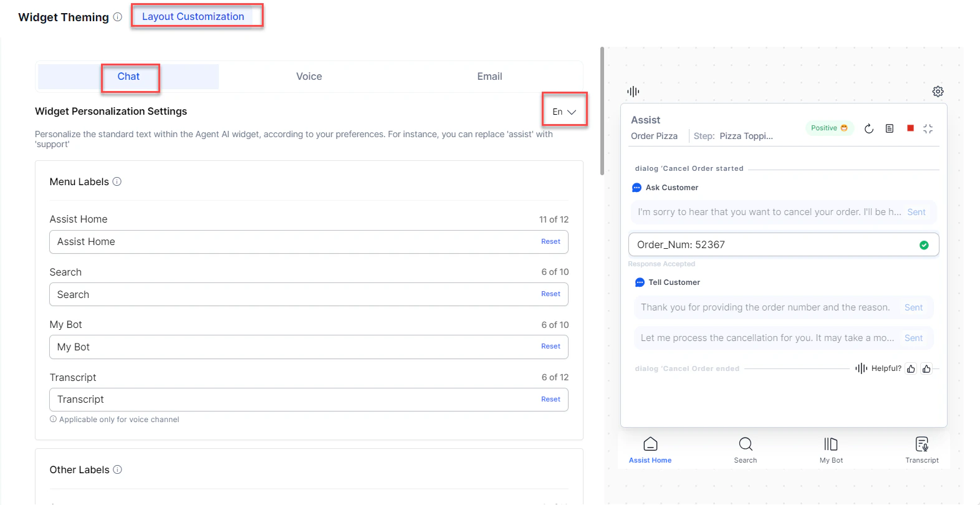Click the 'Let me process the cancellation' message

click(x=784, y=338)
